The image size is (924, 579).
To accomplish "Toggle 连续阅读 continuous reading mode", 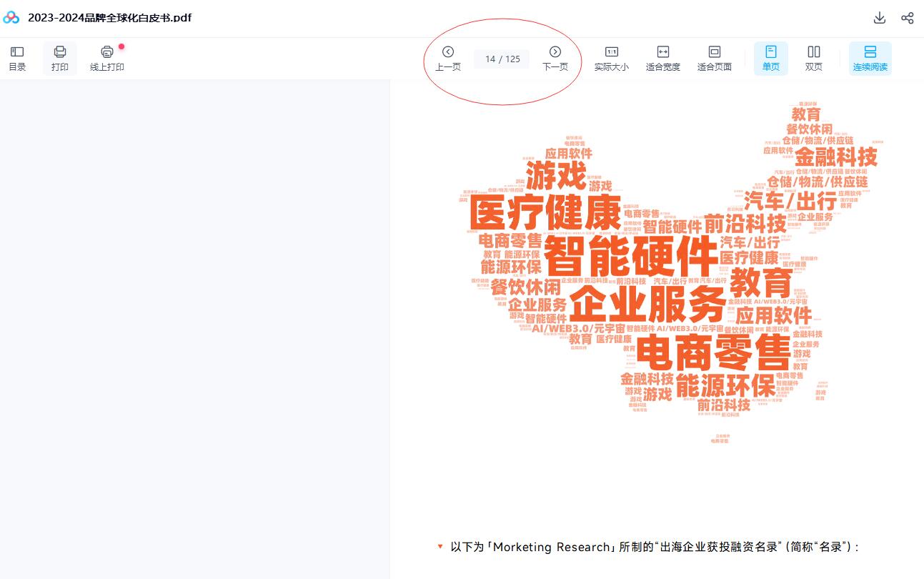I will [x=870, y=58].
